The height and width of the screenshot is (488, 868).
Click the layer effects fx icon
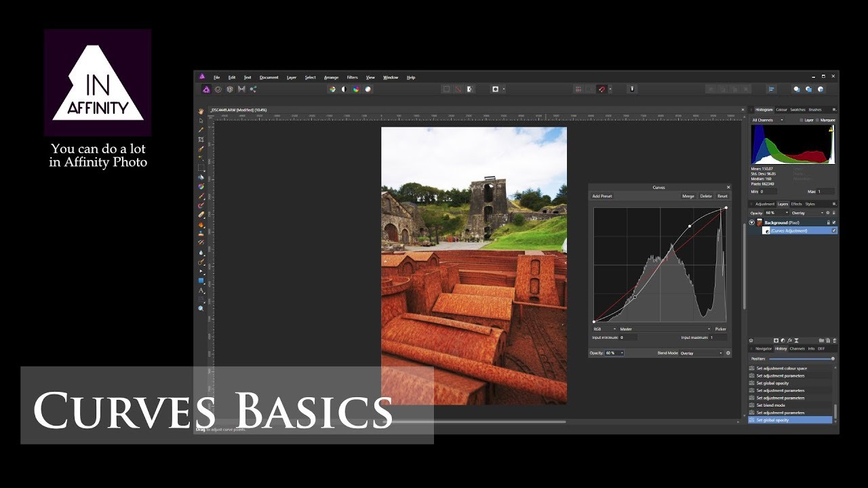click(x=789, y=340)
